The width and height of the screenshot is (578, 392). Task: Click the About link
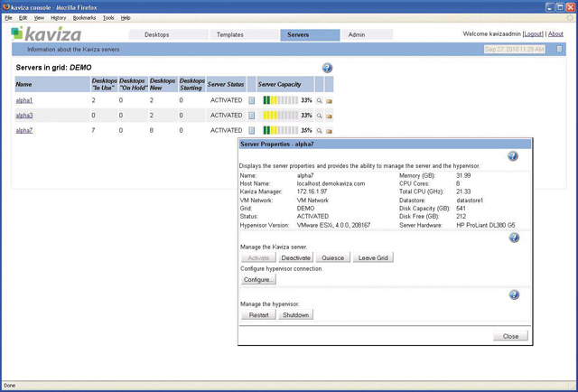click(555, 34)
